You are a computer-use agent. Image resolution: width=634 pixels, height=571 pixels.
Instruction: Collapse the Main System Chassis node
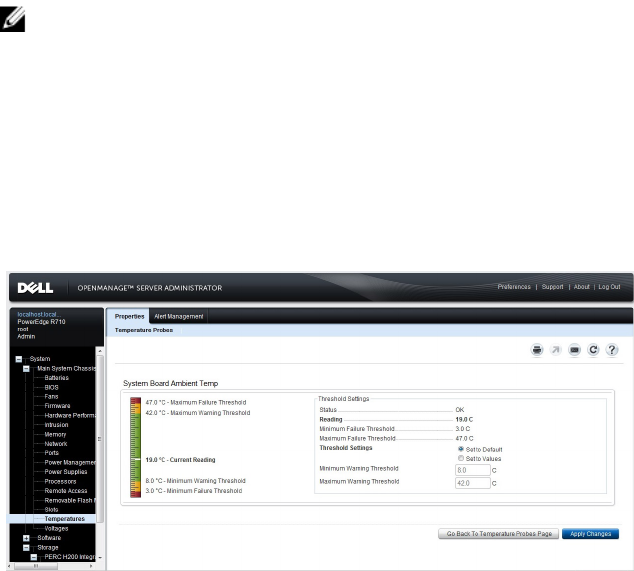[x=28, y=369]
